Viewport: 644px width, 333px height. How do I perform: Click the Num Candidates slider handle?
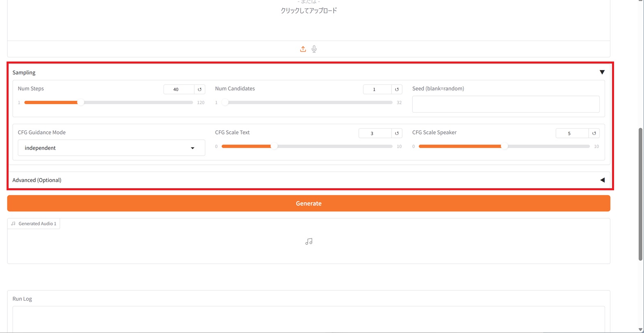tap(225, 103)
